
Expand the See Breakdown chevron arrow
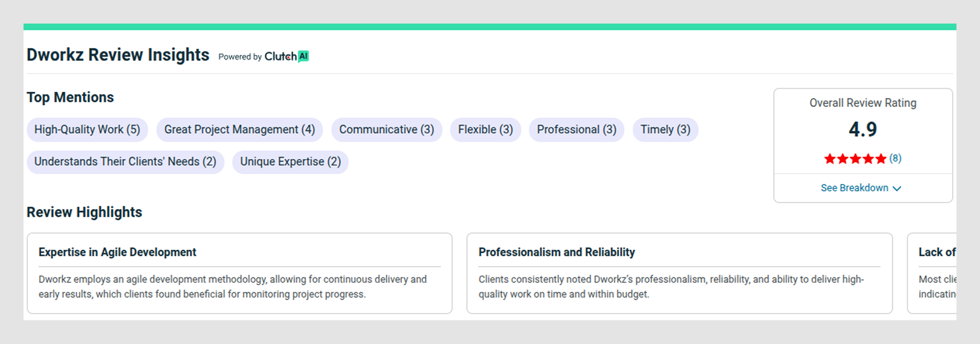[897, 188]
